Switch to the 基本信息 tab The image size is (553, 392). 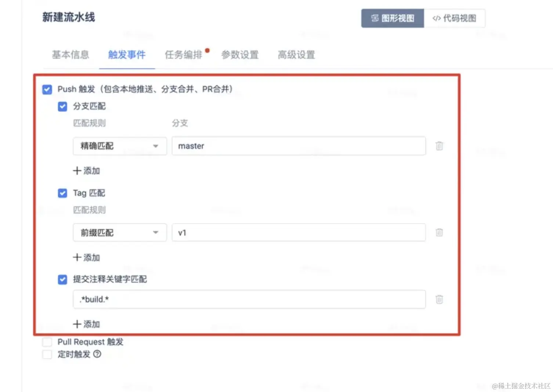click(x=71, y=55)
